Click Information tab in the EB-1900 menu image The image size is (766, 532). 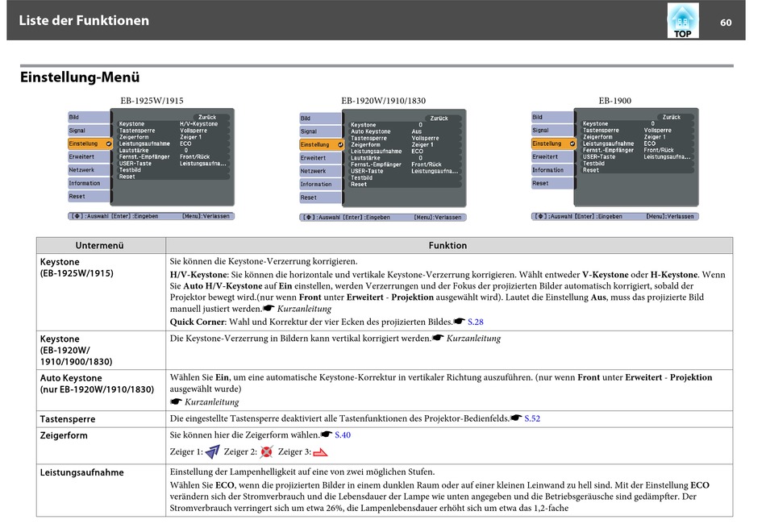click(x=552, y=170)
